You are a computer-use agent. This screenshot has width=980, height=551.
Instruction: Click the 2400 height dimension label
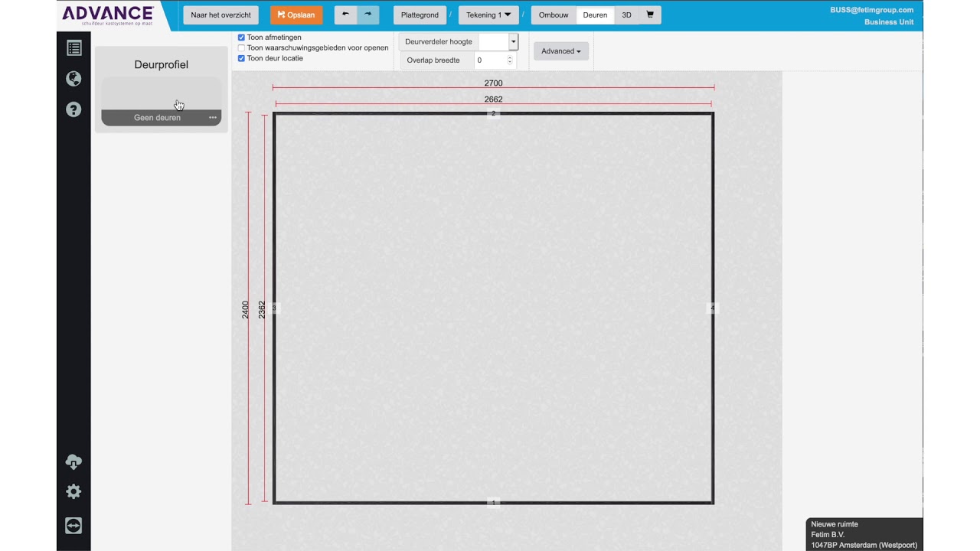coord(246,309)
